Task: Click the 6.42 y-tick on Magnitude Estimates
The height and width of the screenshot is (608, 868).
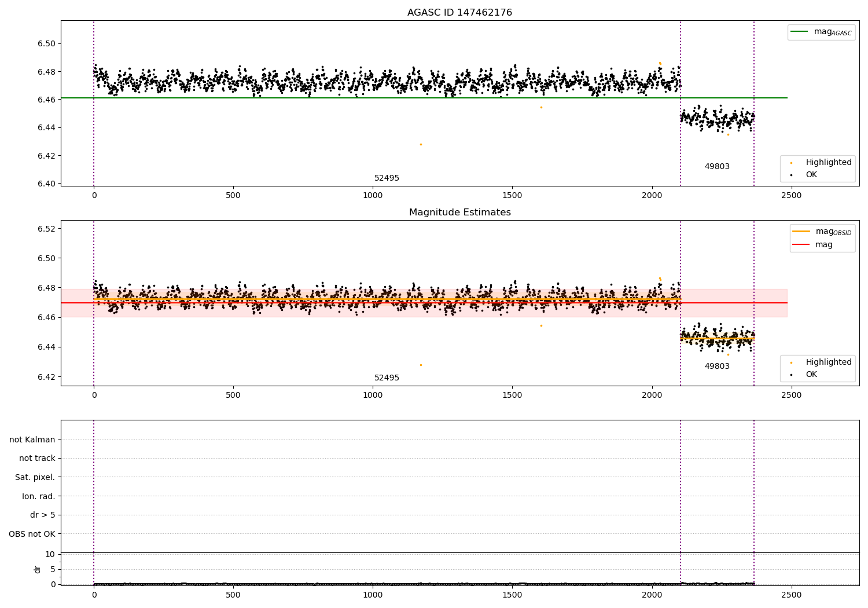Action: (x=46, y=377)
